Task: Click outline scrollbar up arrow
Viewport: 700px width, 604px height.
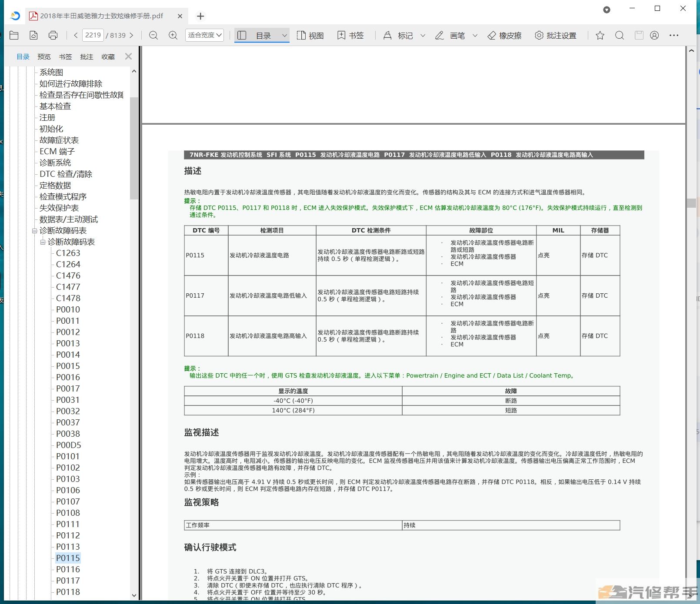Action: [x=134, y=71]
